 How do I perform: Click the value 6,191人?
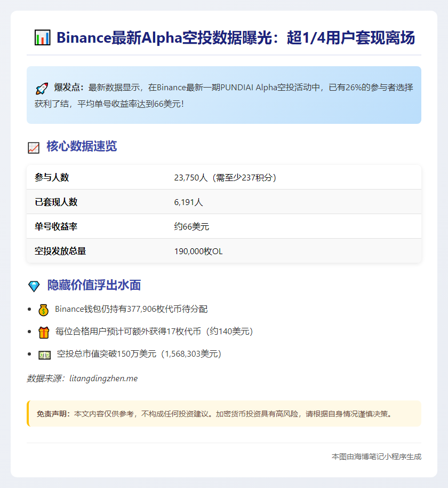(x=188, y=202)
